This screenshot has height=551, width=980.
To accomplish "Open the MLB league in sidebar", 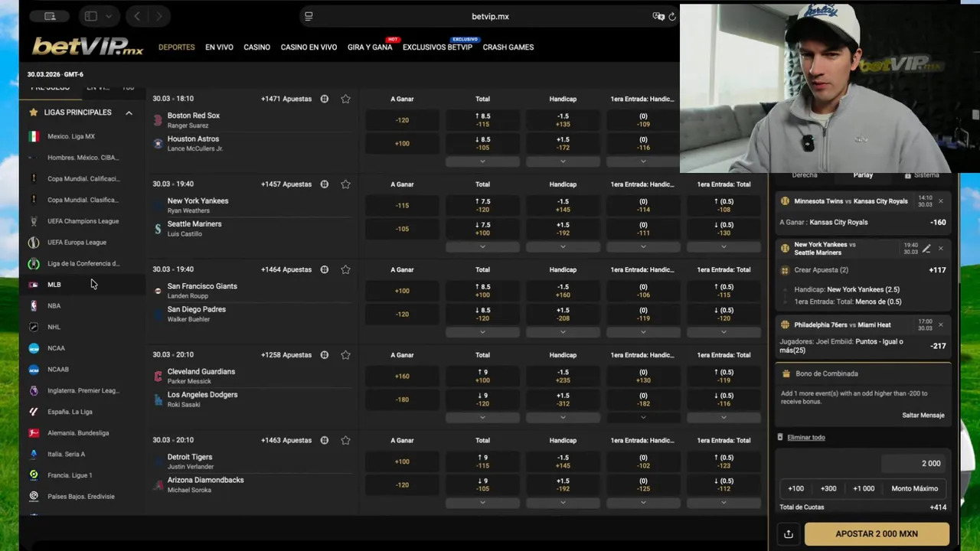I will click(54, 285).
